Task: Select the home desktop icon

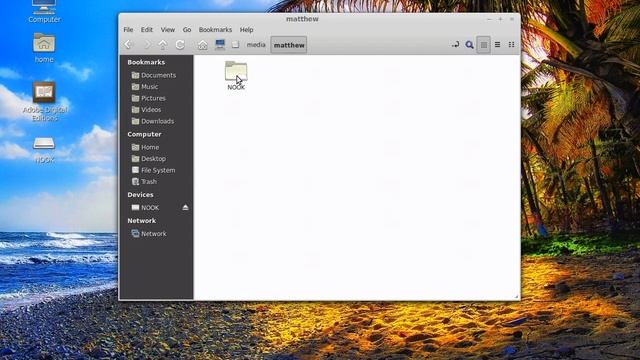Action: pos(44,48)
